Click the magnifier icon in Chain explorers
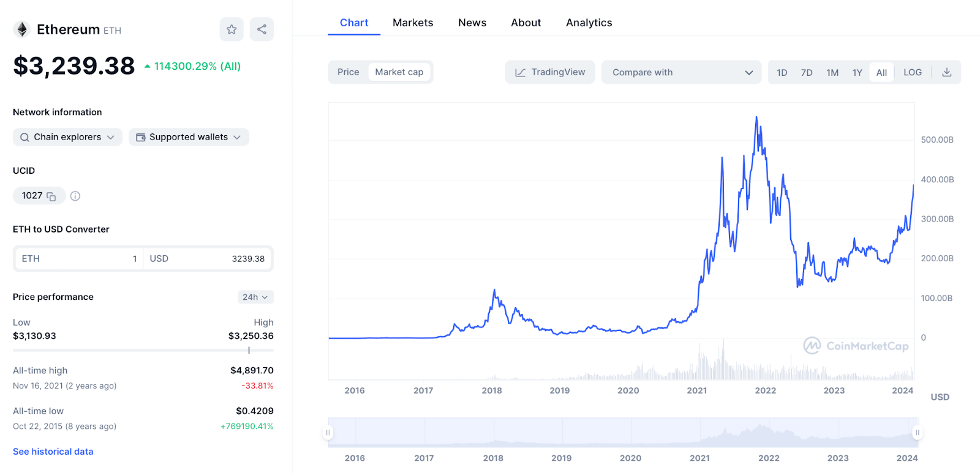This screenshot has height=473, width=980. [x=24, y=137]
